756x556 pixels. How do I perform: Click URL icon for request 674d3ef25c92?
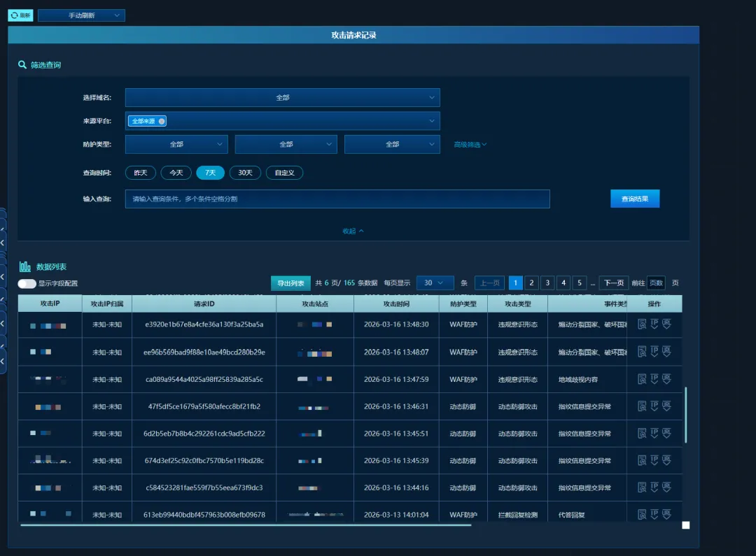[666, 460]
